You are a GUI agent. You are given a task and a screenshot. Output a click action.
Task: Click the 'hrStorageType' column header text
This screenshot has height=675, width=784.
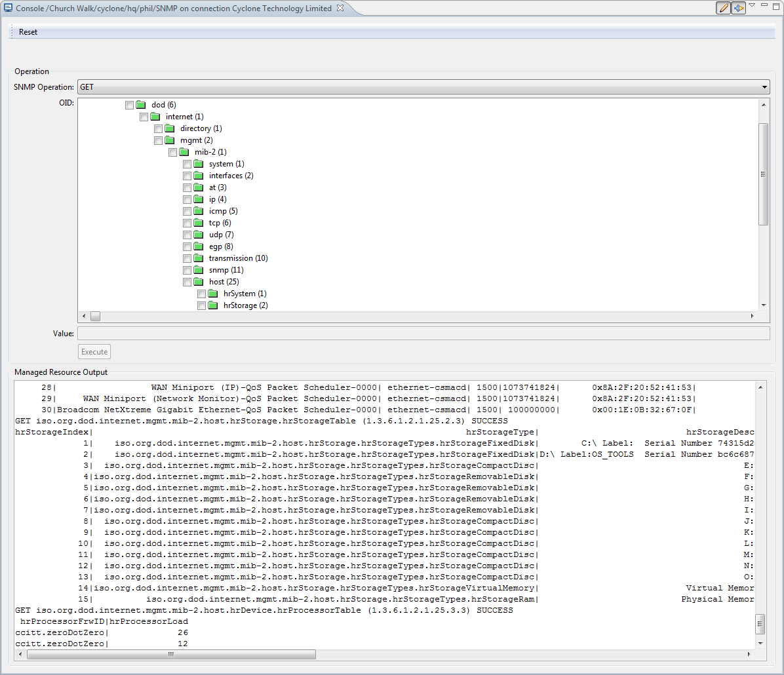(500, 432)
